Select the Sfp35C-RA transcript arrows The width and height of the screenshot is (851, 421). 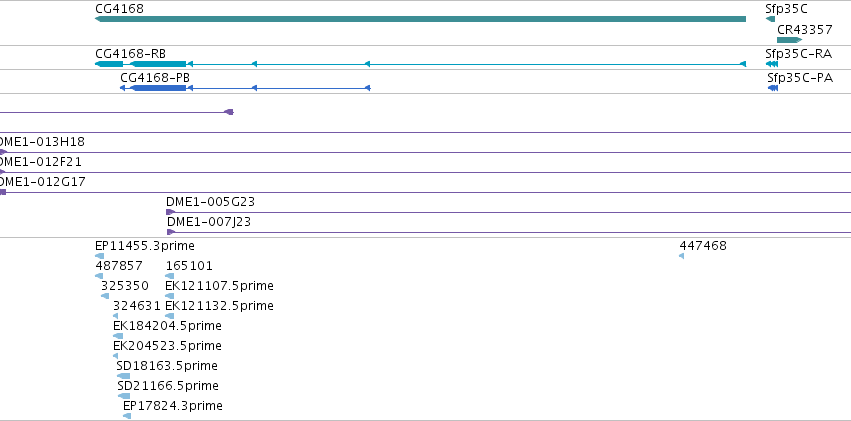pos(772,64)
